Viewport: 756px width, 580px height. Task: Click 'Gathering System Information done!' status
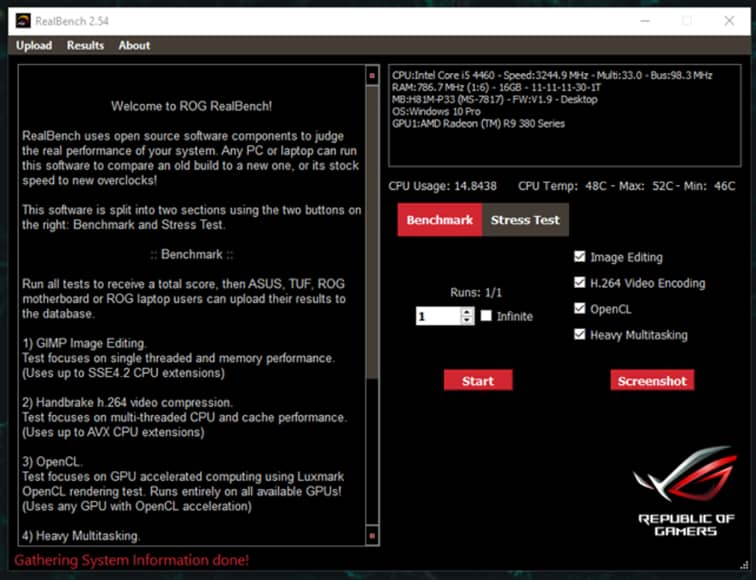coord(131,560)
